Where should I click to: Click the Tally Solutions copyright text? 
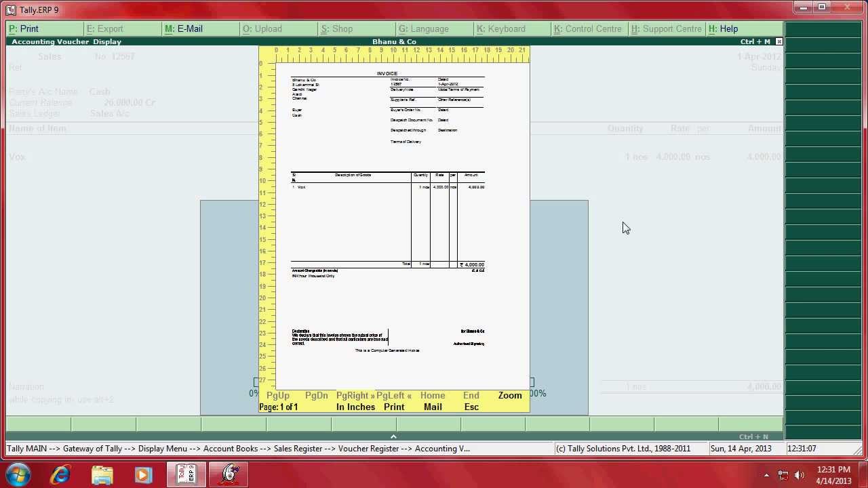click(x=623, y=449)
